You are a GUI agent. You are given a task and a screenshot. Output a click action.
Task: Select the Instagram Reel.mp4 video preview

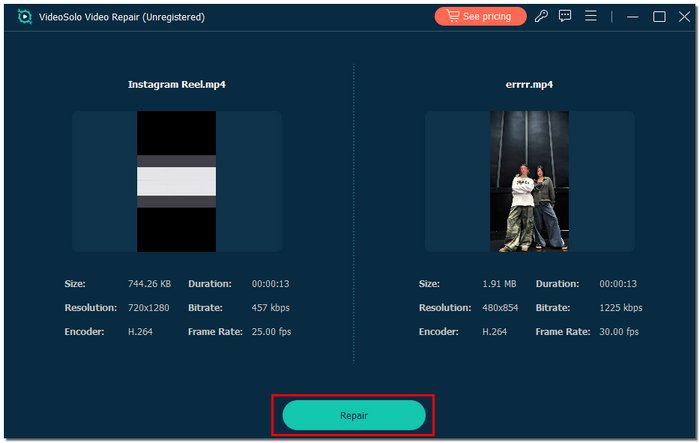[x=176, y=181]
